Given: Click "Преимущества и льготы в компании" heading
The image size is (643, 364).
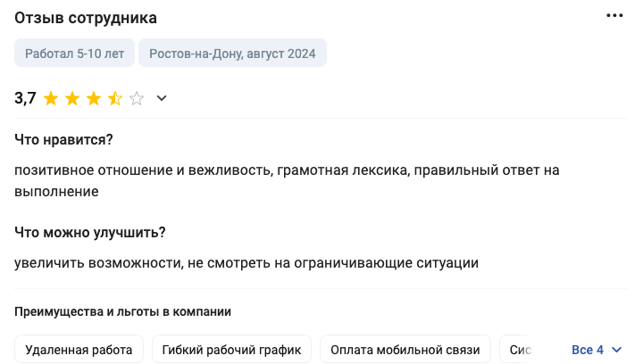Looking at the screenshot, I should (123, 311).
